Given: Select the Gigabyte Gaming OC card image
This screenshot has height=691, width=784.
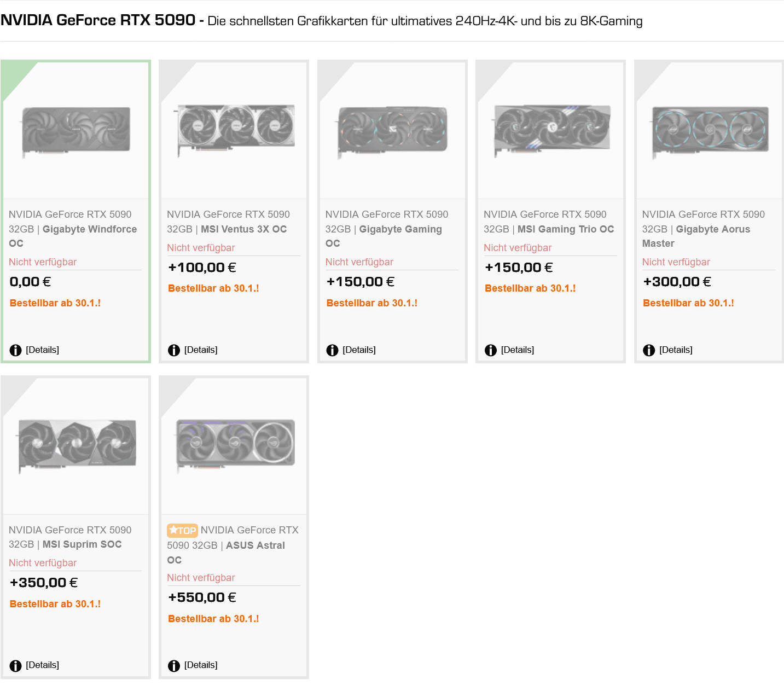Looking at the screenshot, I should click(x=392, y=131).
